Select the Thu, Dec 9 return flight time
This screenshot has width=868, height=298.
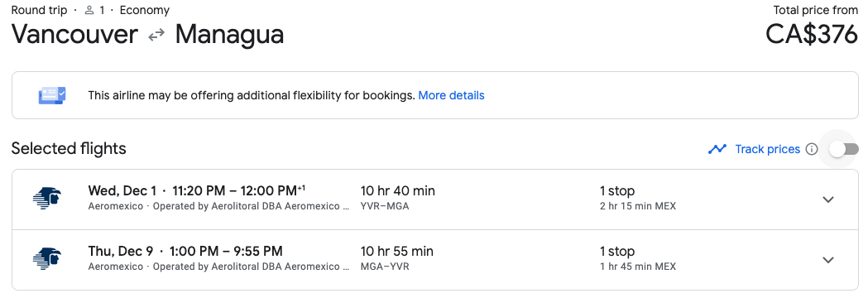click(228, 251)
